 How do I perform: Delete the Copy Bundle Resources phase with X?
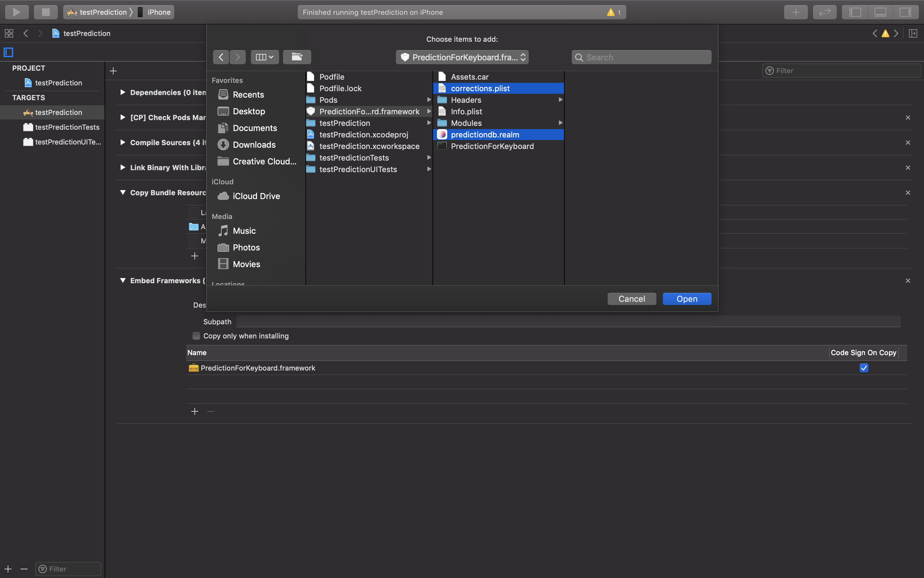[x=908, y=192]
